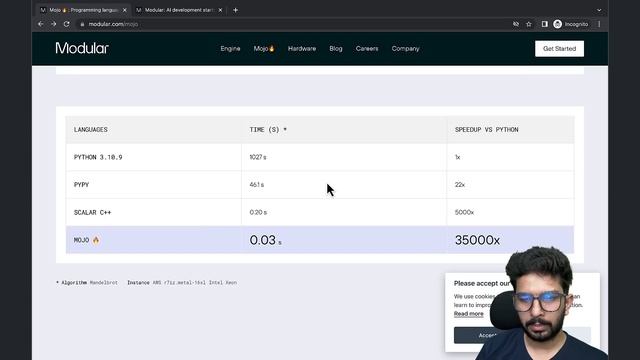Open the Chrome three-dot menu
This screenshot has height=360, width=640.
(x=599, y=24)
